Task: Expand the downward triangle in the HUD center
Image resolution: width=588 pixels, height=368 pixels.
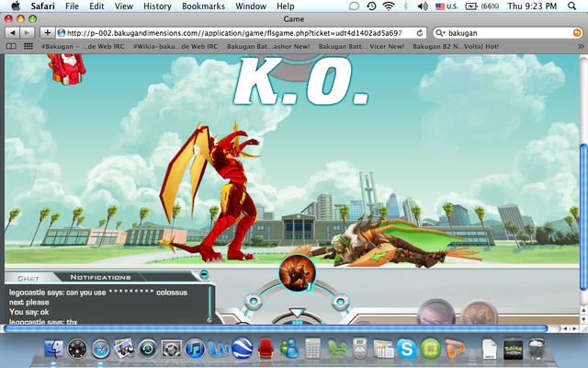Action: pos(296,313)
